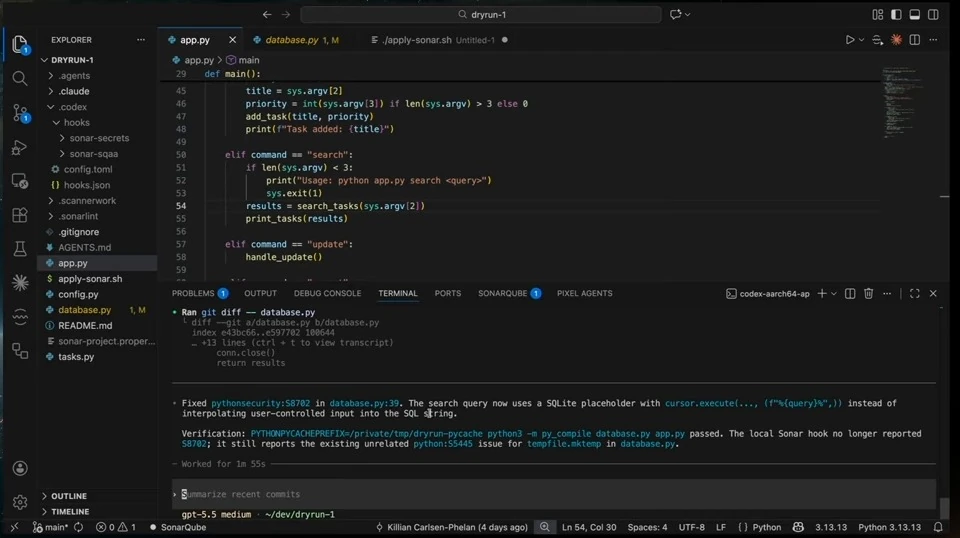Change language mode from Python
960x538 pixels.
point(767,527)
